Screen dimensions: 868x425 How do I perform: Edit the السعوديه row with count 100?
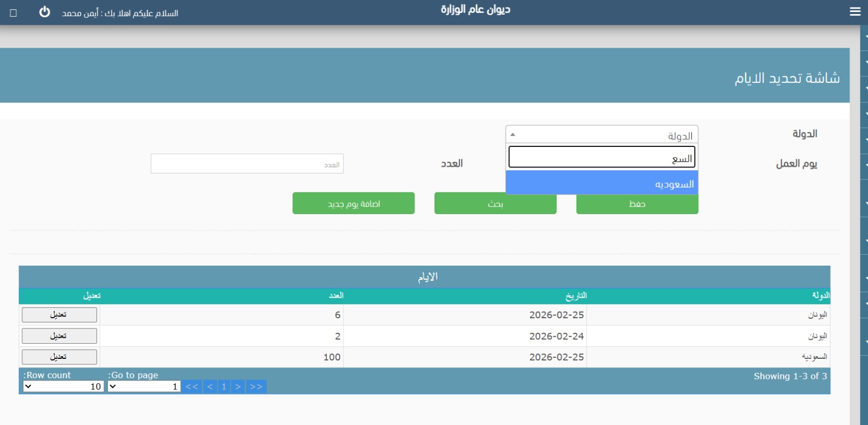click(59, 357)
